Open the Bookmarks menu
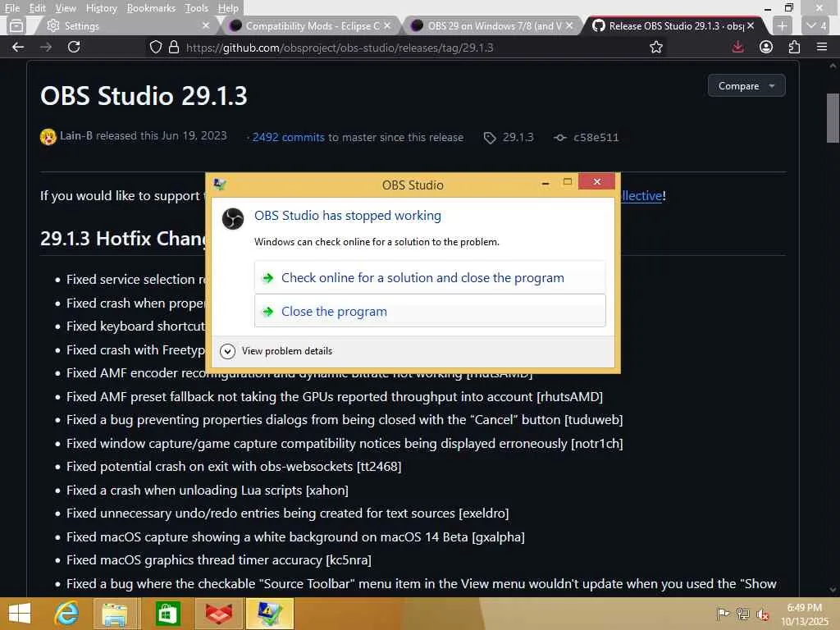This screenshot has width=840, height=630. click(151, 8)
